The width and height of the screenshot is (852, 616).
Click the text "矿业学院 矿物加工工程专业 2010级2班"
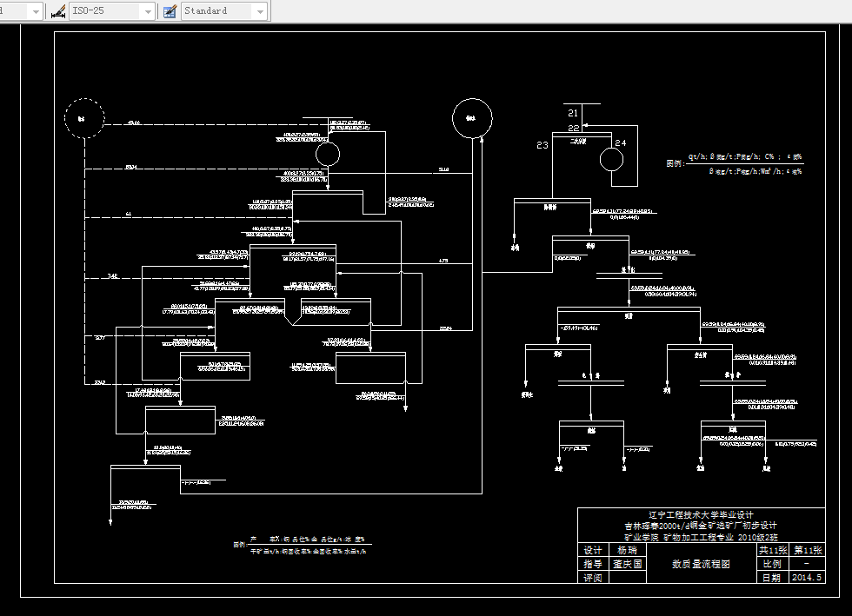(701, 537)
